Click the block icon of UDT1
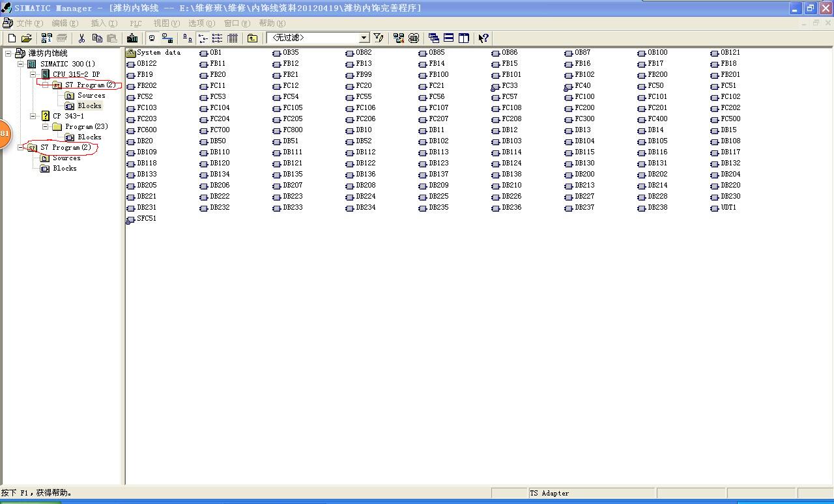The image size is (834, 504). [x=714, y=208]
